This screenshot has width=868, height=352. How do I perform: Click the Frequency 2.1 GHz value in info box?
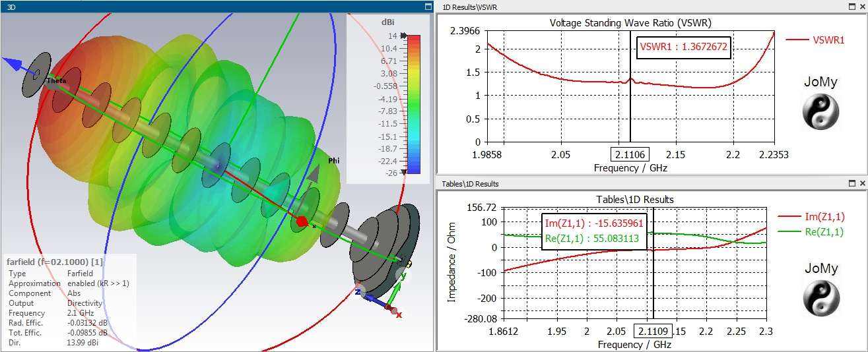[x=81, y=313]
